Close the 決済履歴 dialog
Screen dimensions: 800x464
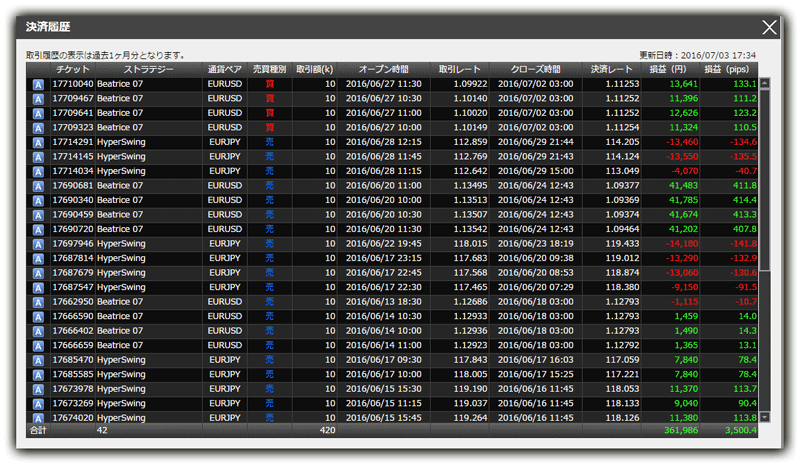point(769,27)
